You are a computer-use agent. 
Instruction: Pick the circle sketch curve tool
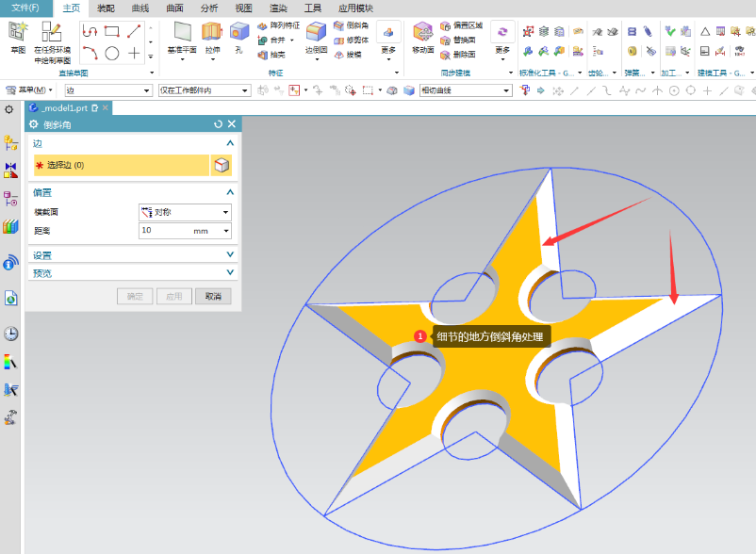click(112, 53)
